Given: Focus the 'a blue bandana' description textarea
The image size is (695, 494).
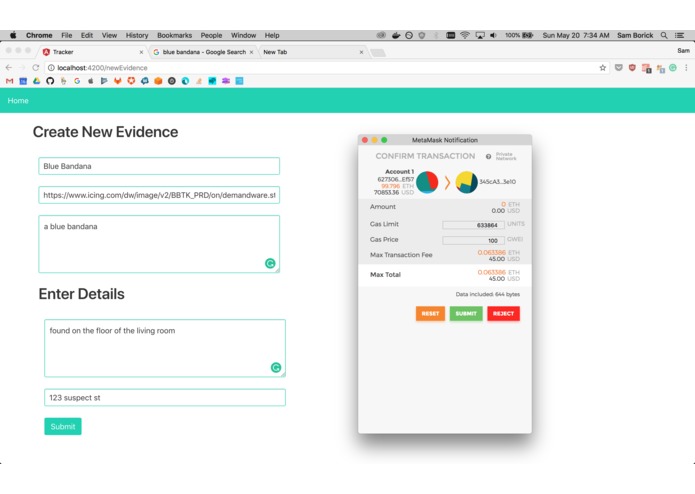Looking at the screenshot, I should [x=159, y=244].
